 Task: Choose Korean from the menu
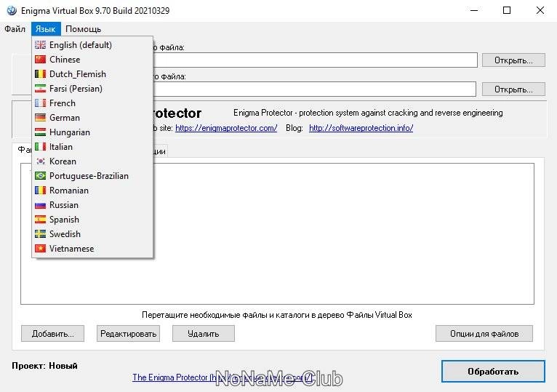click(92, 161)
